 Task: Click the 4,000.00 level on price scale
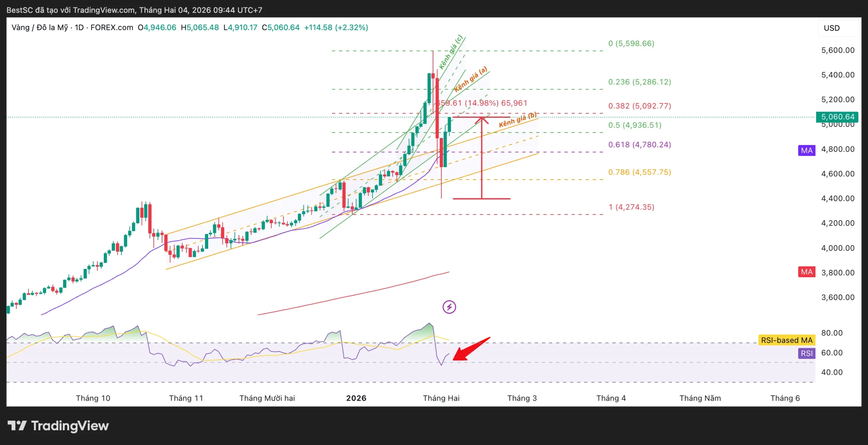pos(837,248)
